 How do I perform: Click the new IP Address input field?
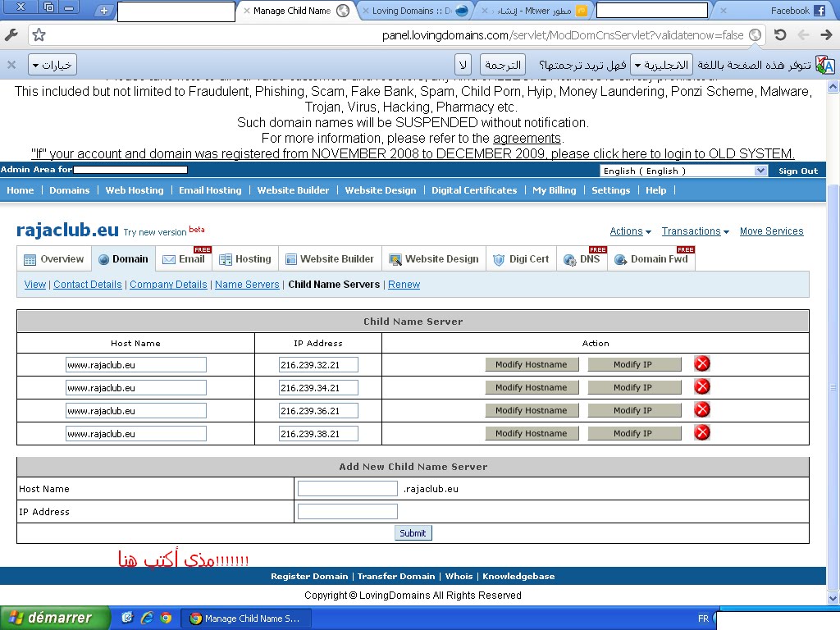348,512
